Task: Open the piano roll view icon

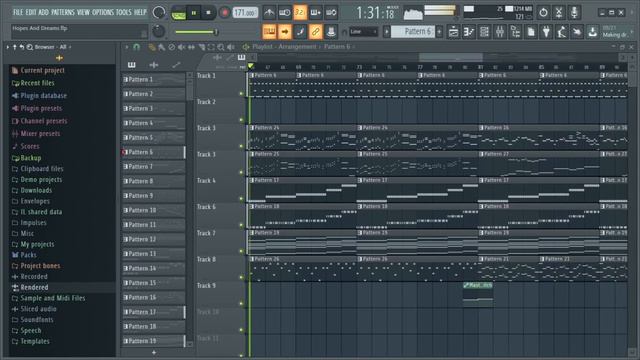Action: click(x=469, y=31)
